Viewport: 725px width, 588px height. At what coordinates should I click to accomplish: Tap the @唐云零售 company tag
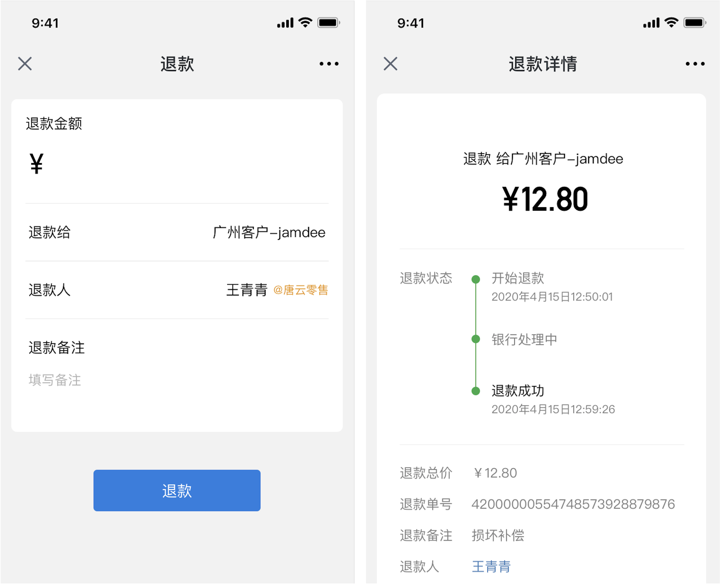(x=301, y=290)
